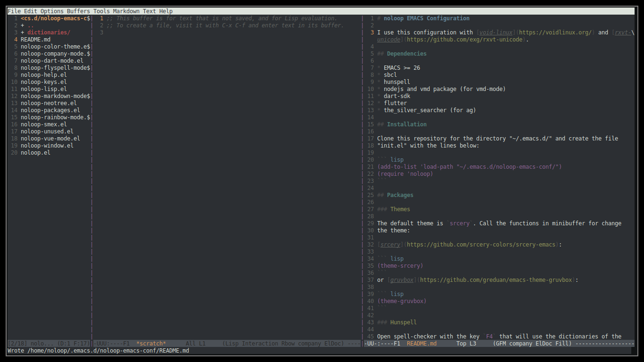
Task: Click 'All L1' position in scratch mode line
Action: pos(196,344)
